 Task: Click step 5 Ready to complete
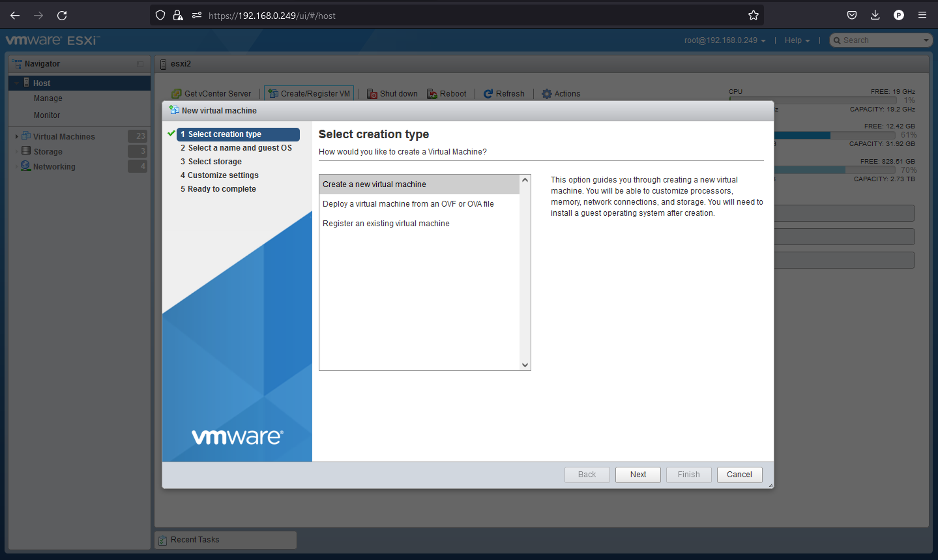[x=218, y=189]
